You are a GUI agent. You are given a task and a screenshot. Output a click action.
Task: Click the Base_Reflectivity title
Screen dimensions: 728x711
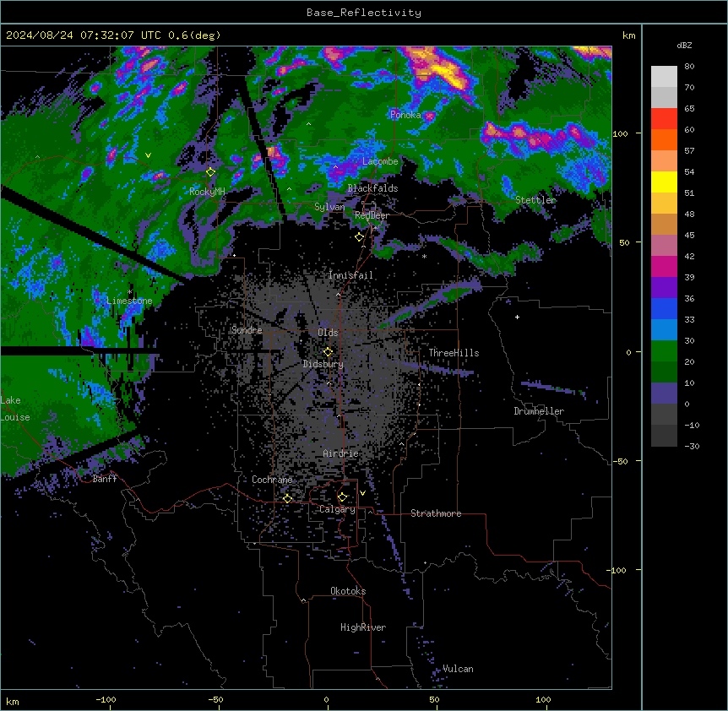point(364,13)
